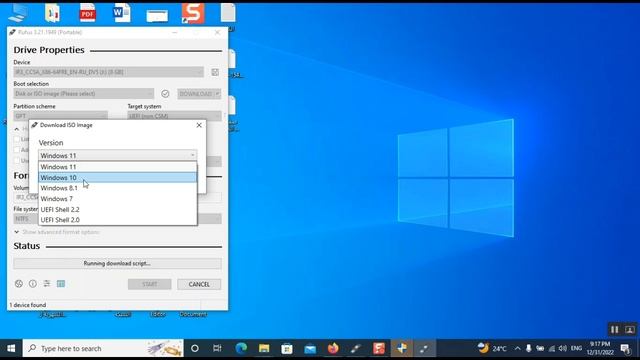Collapse advanced drive properties chevron
The width and height of the screenshot is (640, 360).
tap(17, 129)
